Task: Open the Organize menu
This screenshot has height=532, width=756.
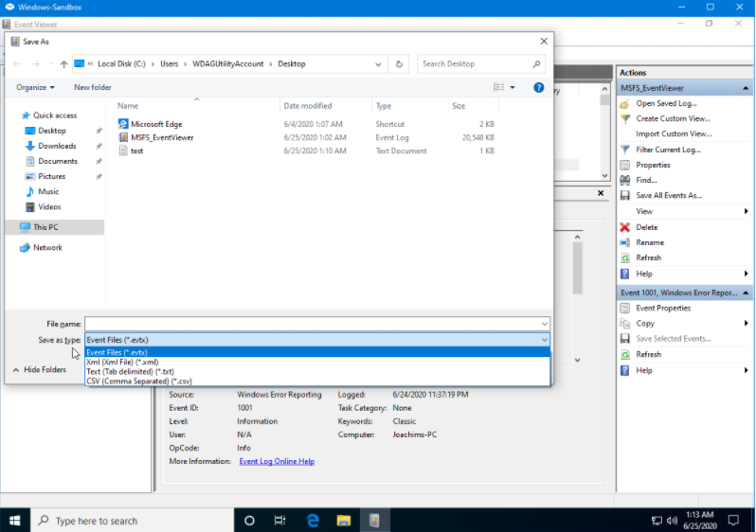Action: [x=36, y=87]
